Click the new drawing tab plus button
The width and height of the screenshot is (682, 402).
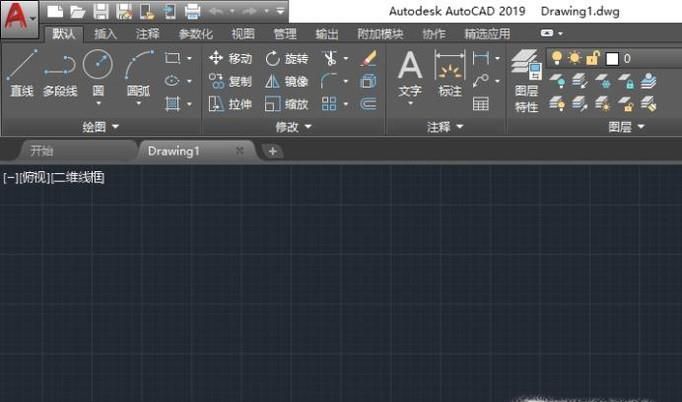[x=272, y=151]
